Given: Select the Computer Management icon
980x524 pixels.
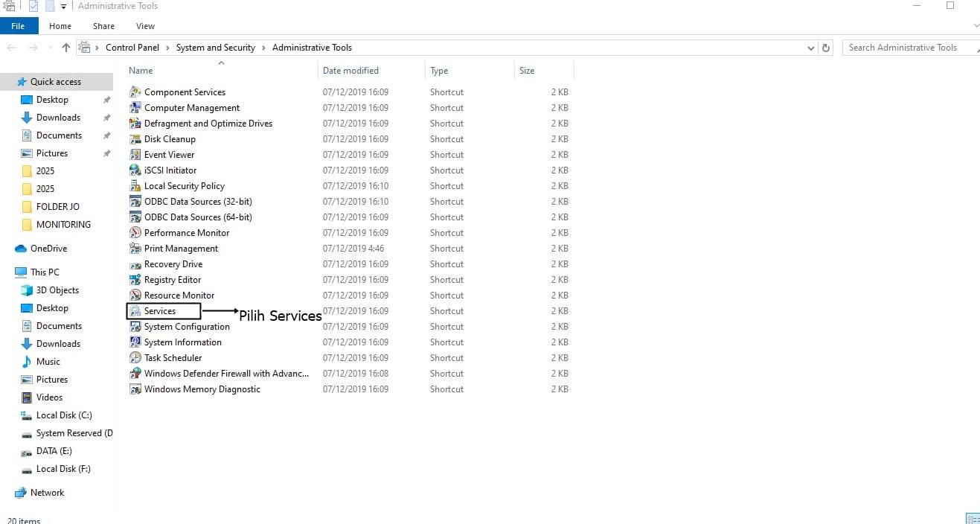Looking at the screenshot, I should click(x=135, y=107).
